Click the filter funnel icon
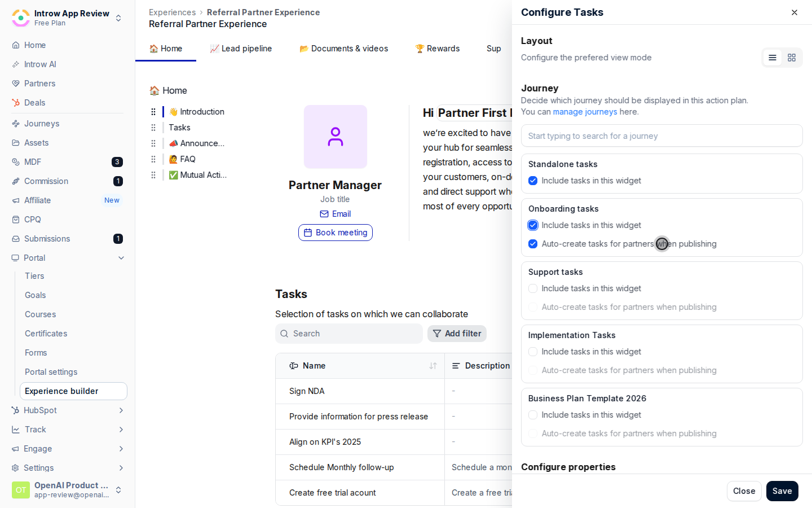This screenshot has width=812, height=508. pos(437,334)
